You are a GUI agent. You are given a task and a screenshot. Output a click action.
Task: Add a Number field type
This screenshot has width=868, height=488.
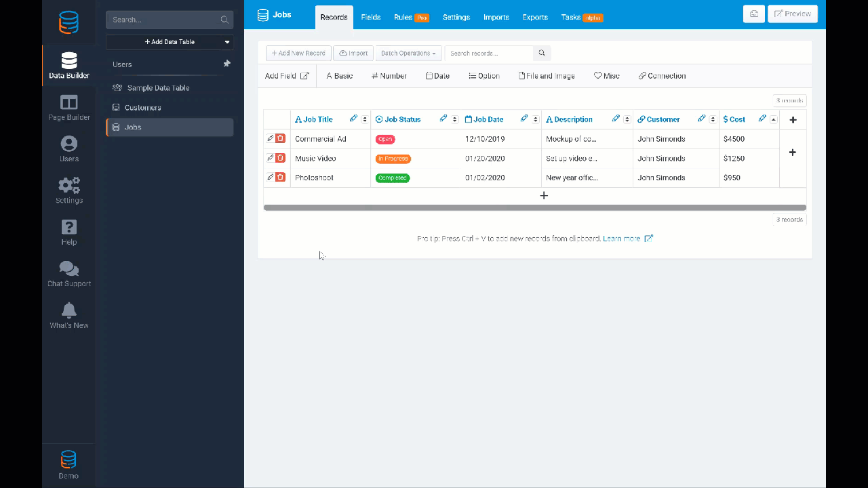(389, 76)
